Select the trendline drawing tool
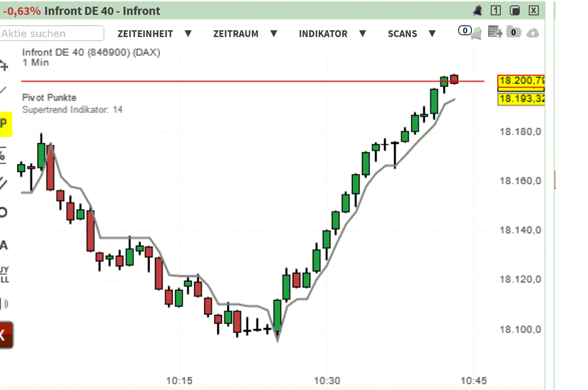Viewport: 588px width, 390px height. 6,88
